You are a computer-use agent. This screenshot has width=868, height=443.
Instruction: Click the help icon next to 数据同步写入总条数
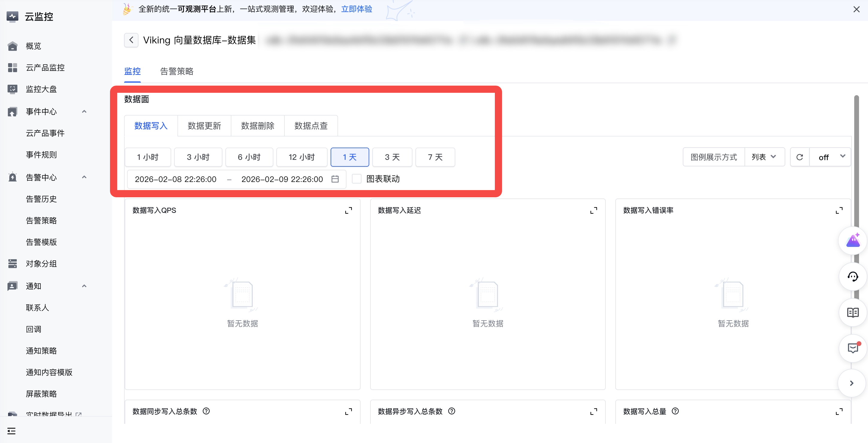206,411
